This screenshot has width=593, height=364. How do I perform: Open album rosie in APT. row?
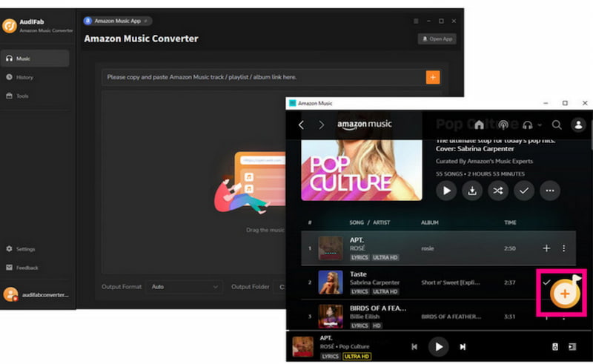pyautogui.click(x=428, y=248)
